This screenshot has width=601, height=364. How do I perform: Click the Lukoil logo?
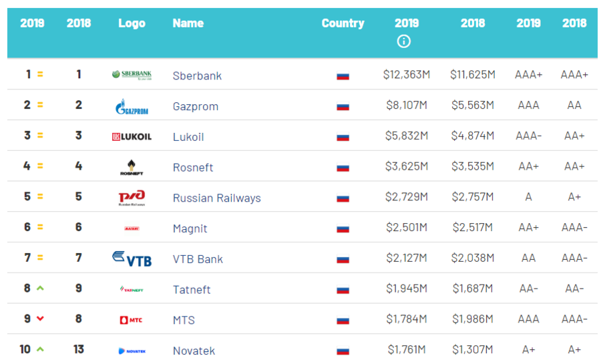132,136
